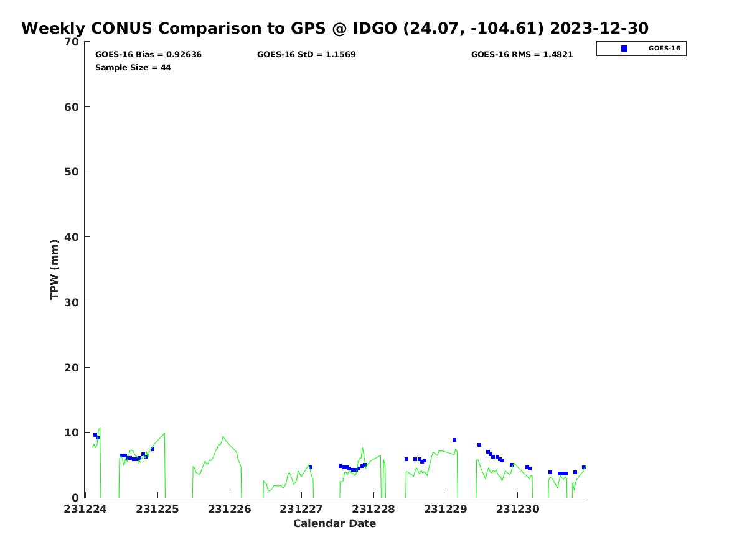Image resolution: width=747 pixels, height=560 pixels.
Task: Click the plot title text
Action: tap(335, 28)
